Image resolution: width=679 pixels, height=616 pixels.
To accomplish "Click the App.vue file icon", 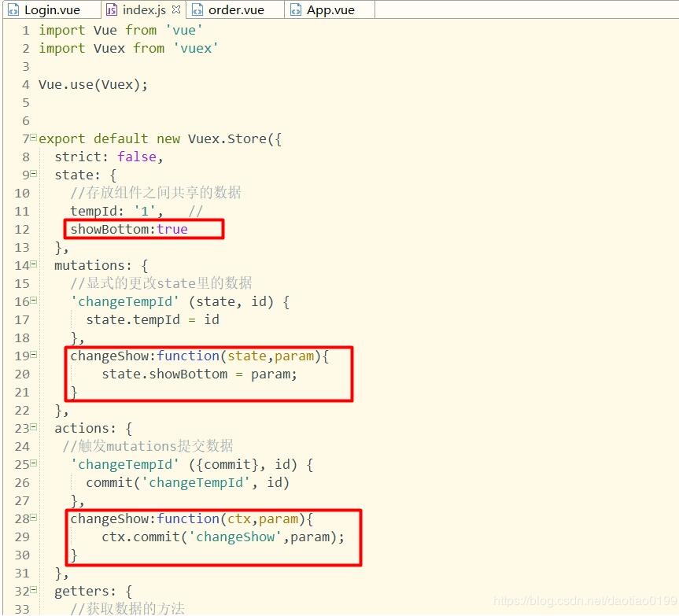I will (x=296, y=9).
